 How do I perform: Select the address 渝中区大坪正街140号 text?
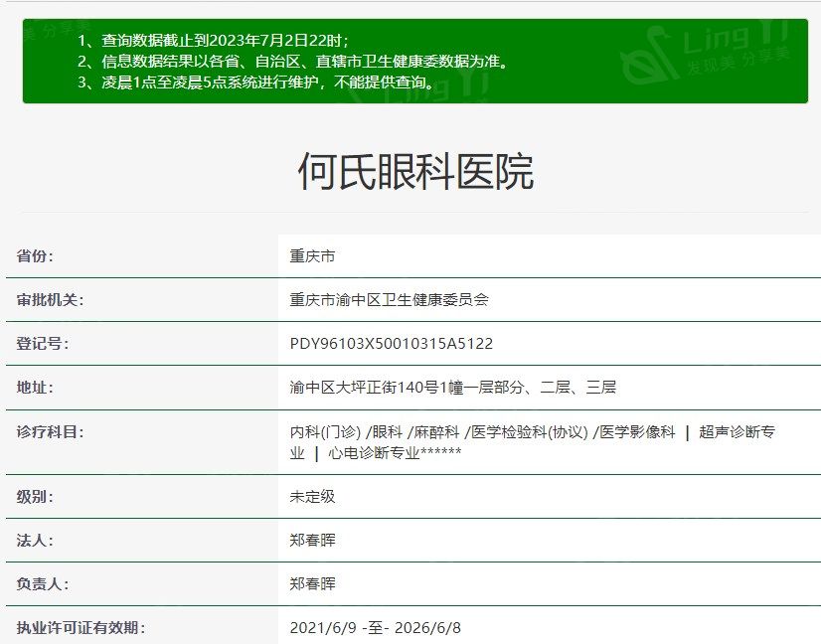click(453, 387)
